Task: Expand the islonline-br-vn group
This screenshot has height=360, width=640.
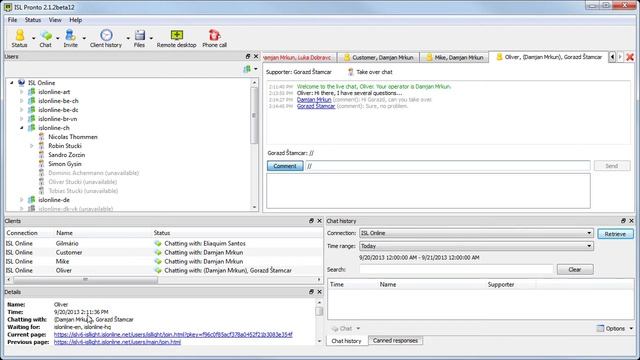Action: coord(22,119)
